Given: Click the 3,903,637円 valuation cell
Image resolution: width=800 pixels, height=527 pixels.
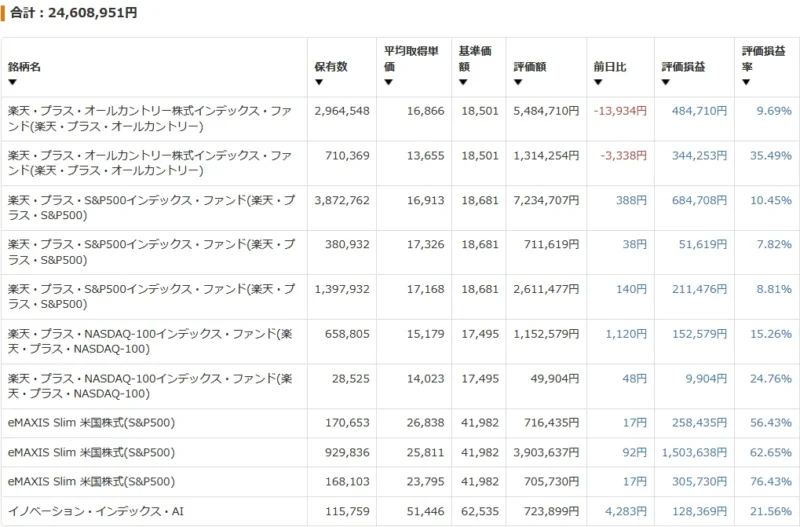Looking at the screenshot, I should click(546, 453).
